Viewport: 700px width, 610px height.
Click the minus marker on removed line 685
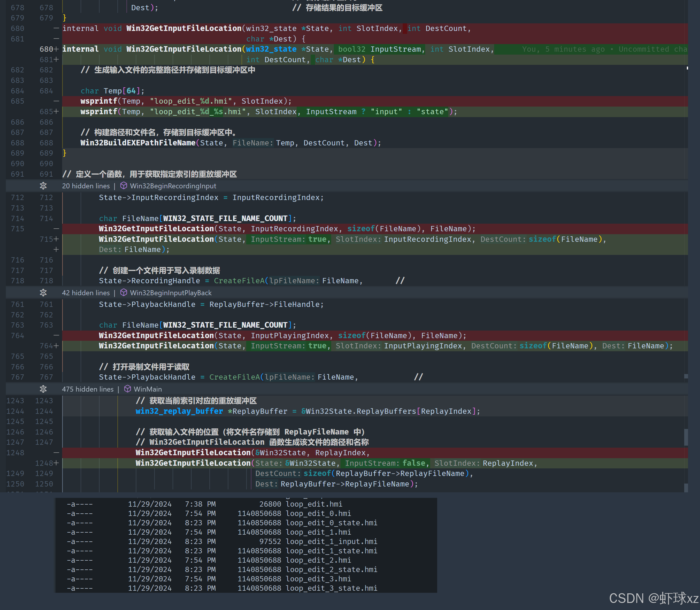pos(56,101)
